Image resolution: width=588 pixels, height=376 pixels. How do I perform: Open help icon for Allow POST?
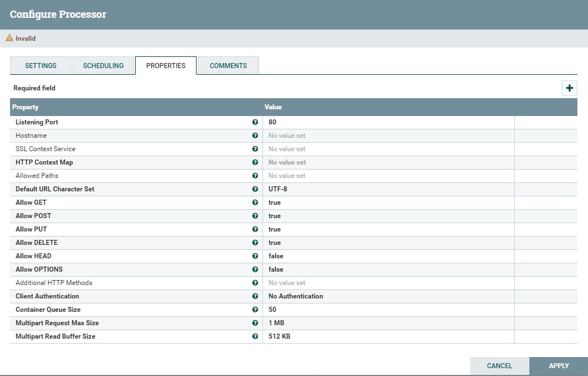point(255,216)
